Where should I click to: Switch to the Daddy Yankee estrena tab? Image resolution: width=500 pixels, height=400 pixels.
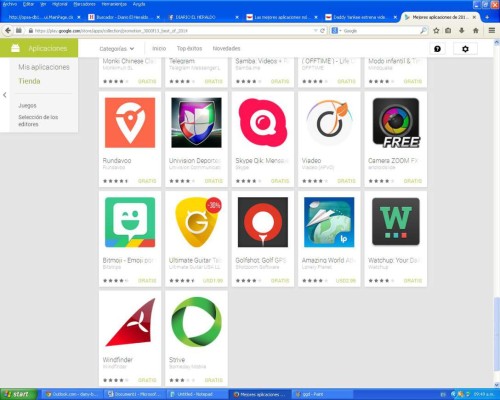pyautogui.click(x=361, y=17)
